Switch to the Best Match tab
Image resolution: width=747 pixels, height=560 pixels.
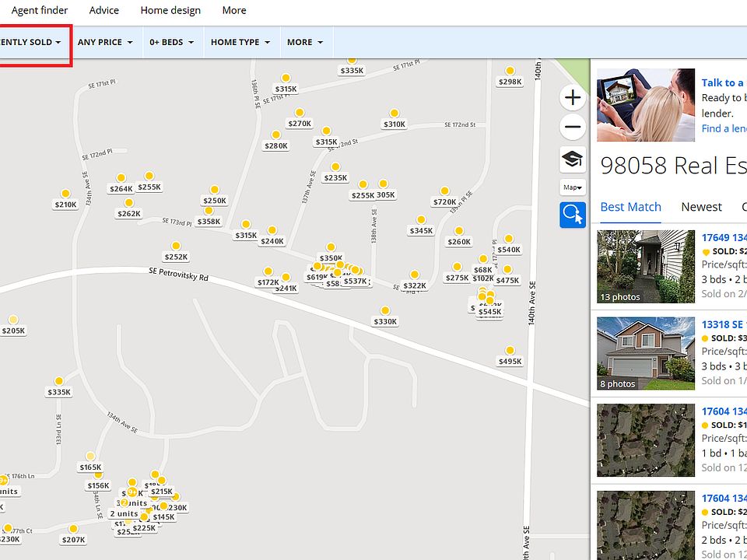[x=631, y=207]
